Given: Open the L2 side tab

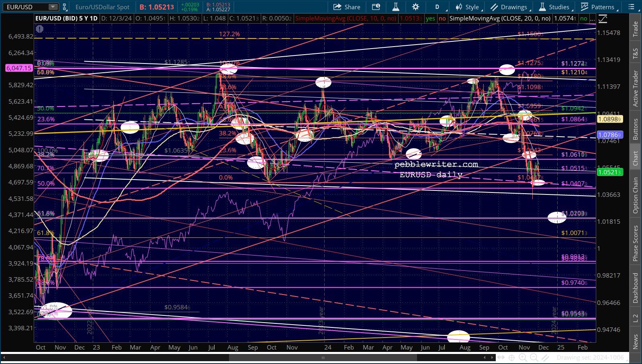Looking at the screenshot, I should (x=635, y=318).
